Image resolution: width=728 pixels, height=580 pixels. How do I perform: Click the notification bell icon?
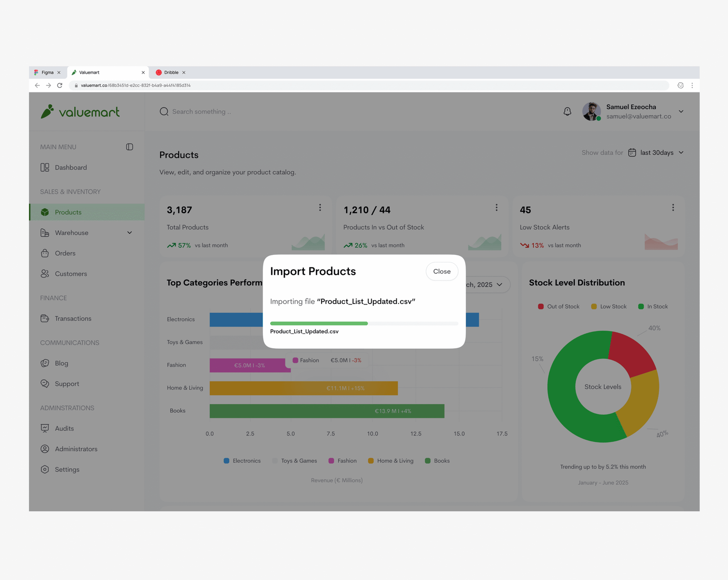pos(567,112)
